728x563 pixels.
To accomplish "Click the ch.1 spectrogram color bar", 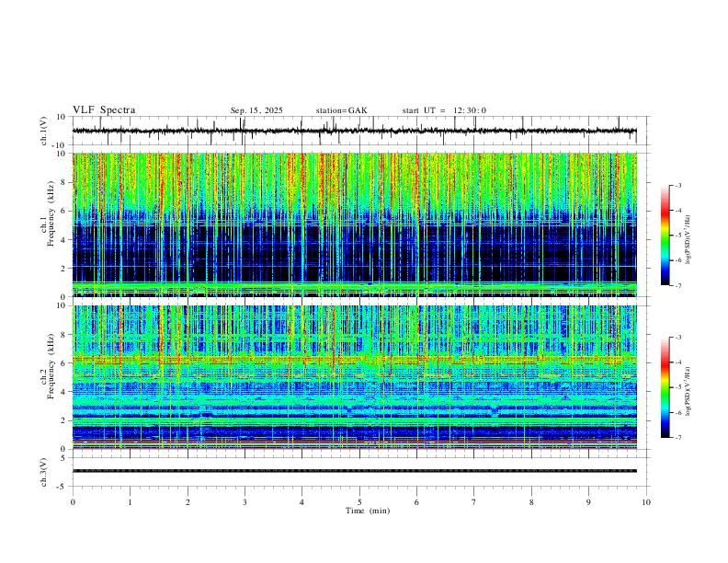I will point(665,236).
